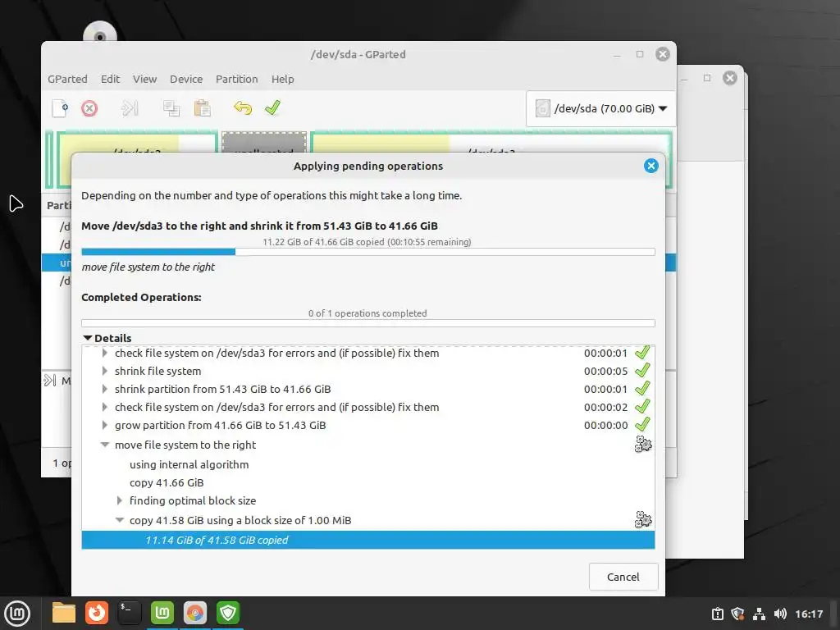The width and height of the screenshot is (840, 630).
Task: Collapse the move file system to the right row
Action: pyautogui.click(x=105, y=445)
